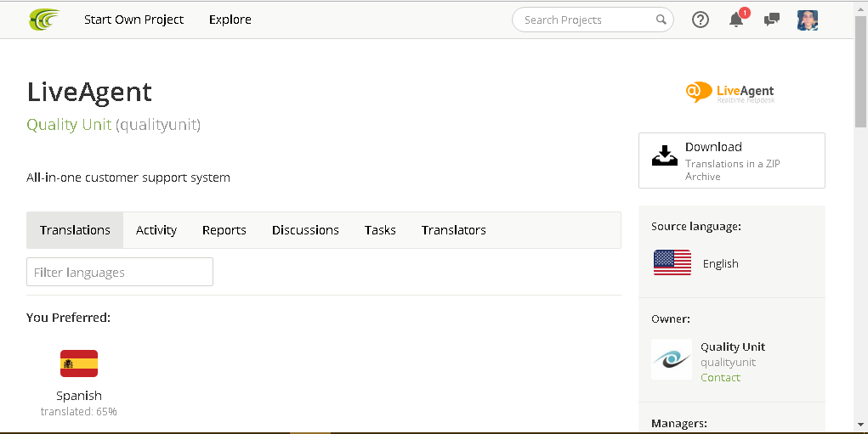
Task: Click the LiveAgent project logo
Action: coord(730,92)
